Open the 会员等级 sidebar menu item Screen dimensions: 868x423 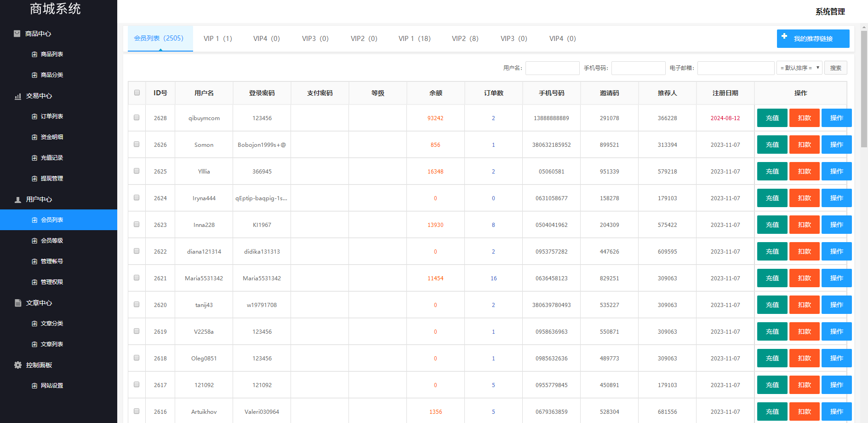pyautogui.click(x=52, y=241)
